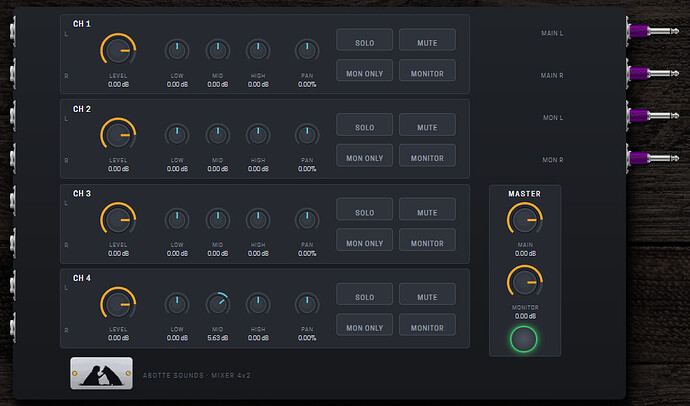The width and height of the screenshot is (690, 406).
Task: Click the MAIN L output label
Action: coord(552,33)
